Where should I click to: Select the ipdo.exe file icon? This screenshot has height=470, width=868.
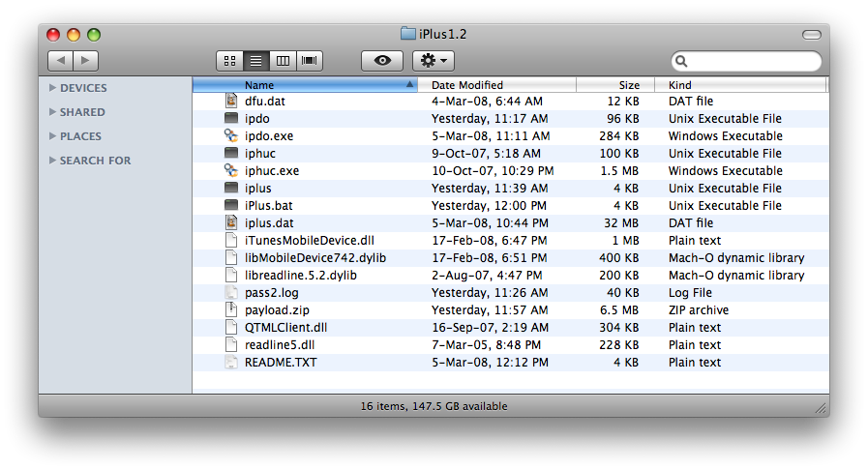coord(230,136)
